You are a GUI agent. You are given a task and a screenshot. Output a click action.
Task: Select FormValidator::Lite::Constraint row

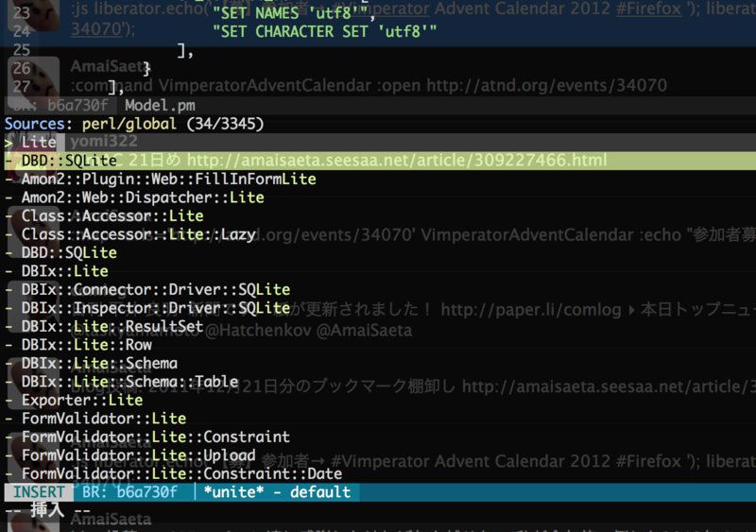point(156,437)
